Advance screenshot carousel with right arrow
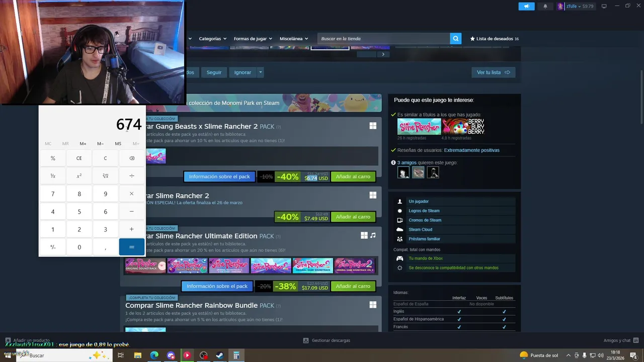The width and height of the screenshot is (644, 362). 383,54
